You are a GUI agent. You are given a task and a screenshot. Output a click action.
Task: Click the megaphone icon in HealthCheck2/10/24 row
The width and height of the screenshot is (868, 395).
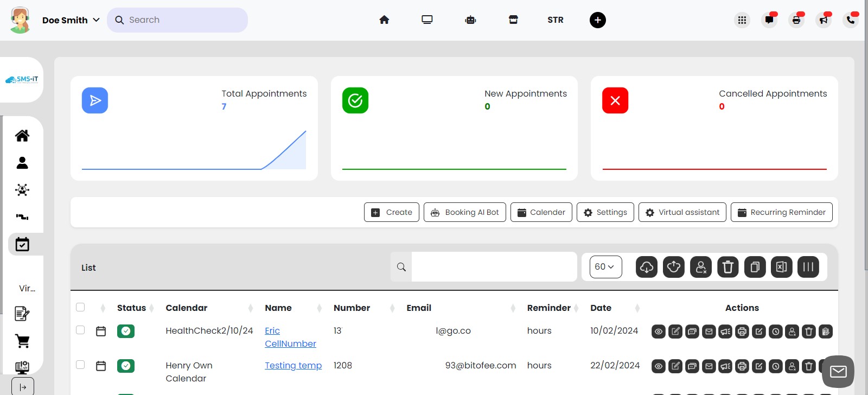[x=725, y=332]
